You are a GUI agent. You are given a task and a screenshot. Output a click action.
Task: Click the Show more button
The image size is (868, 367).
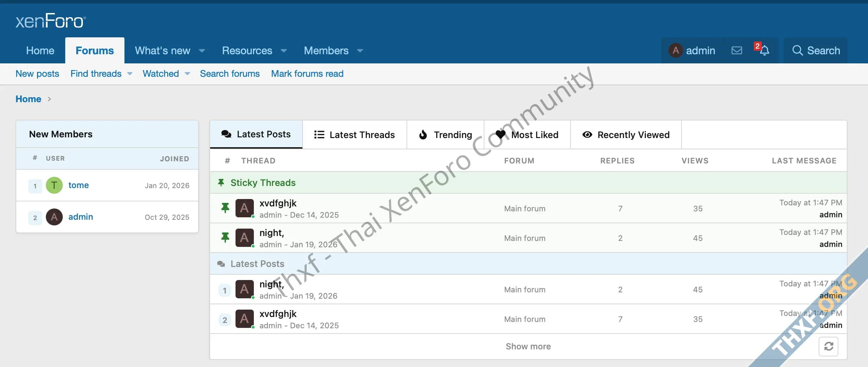tap(528, 347)
